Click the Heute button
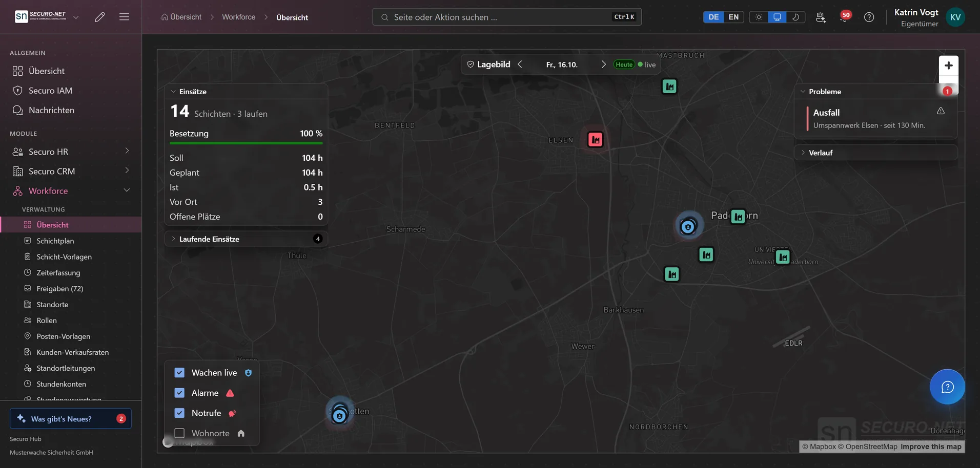 (624, 65)
